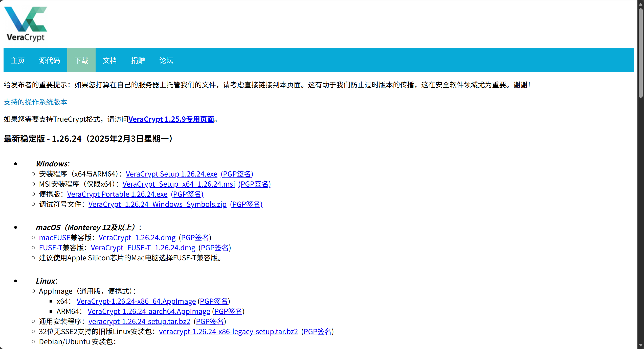The image size is (644, 349).
Task: Click the scrollbar down arrow
Action: pos(640,345)
